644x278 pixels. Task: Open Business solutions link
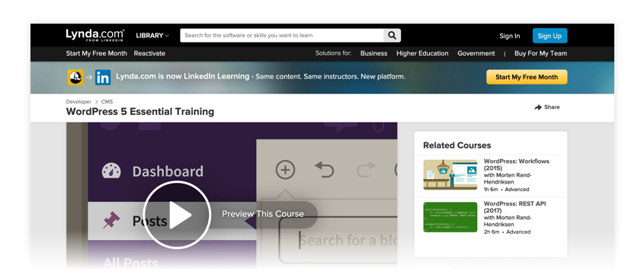(x=373, y=53)
